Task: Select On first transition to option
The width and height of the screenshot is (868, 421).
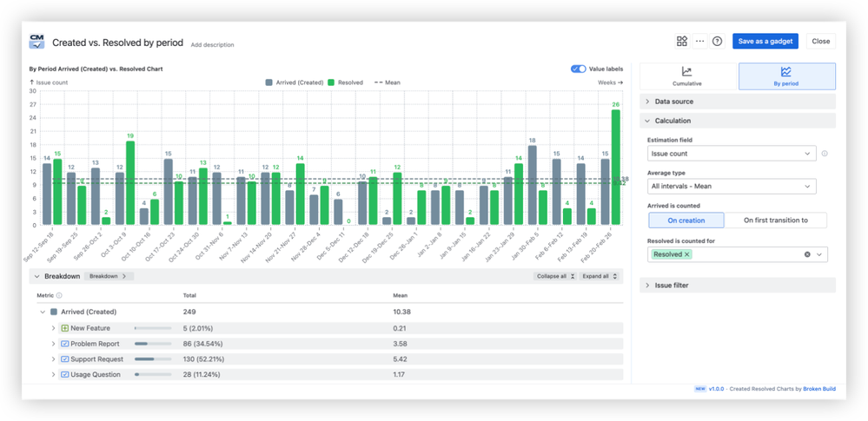Action: (776, 220)
